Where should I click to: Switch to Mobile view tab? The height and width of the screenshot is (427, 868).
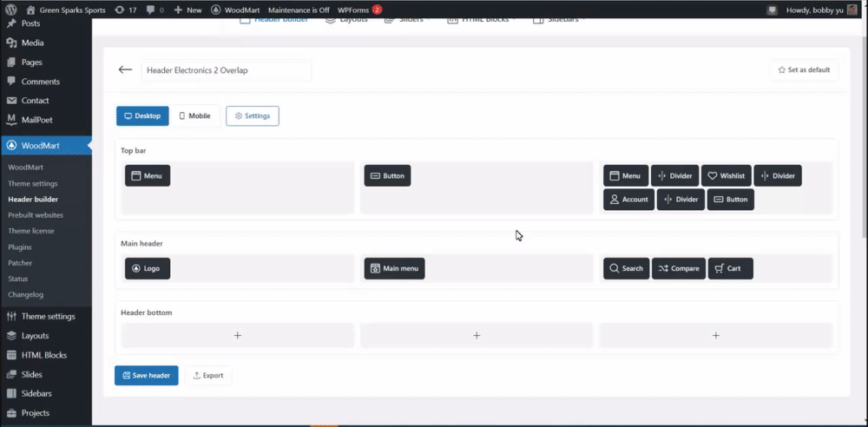coord(194,115)
